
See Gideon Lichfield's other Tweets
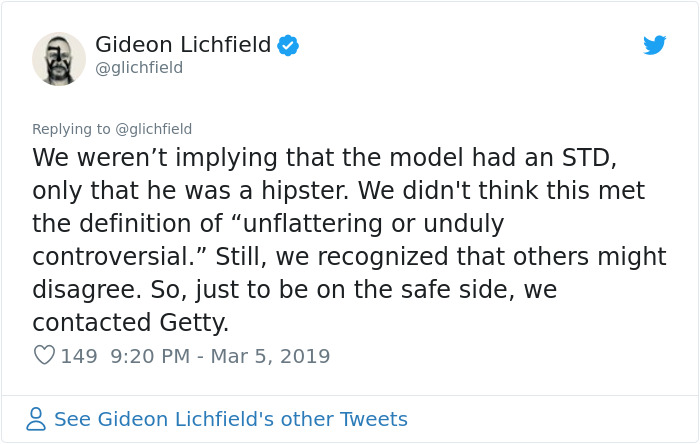tap(230, 419)
